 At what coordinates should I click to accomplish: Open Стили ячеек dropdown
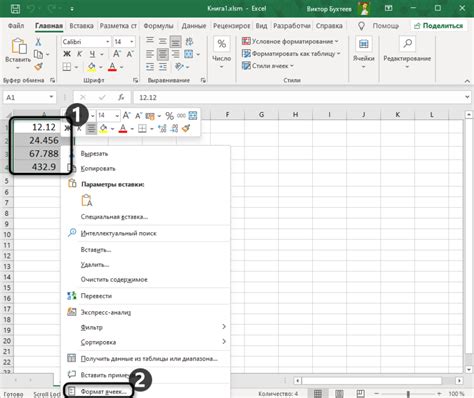268,66
